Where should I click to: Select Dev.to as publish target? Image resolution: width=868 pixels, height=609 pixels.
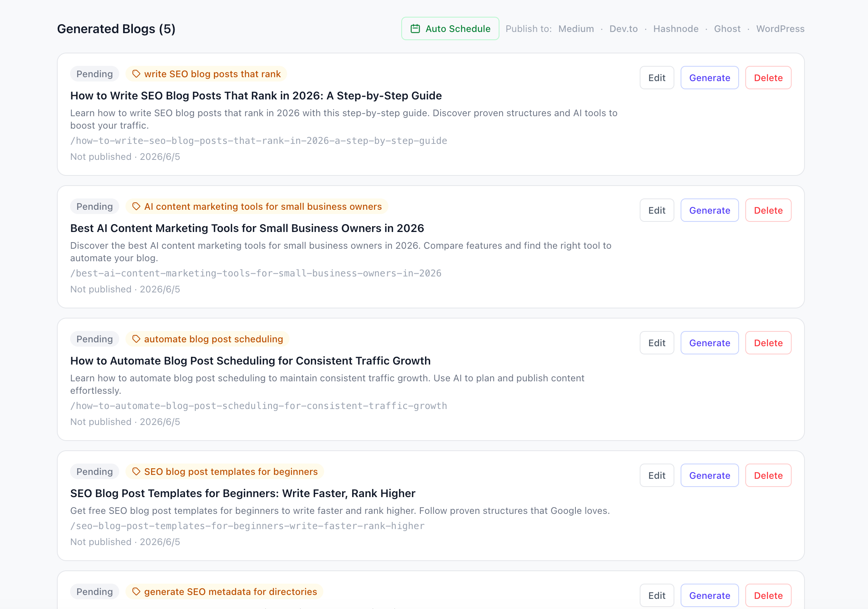click(623, 29)
